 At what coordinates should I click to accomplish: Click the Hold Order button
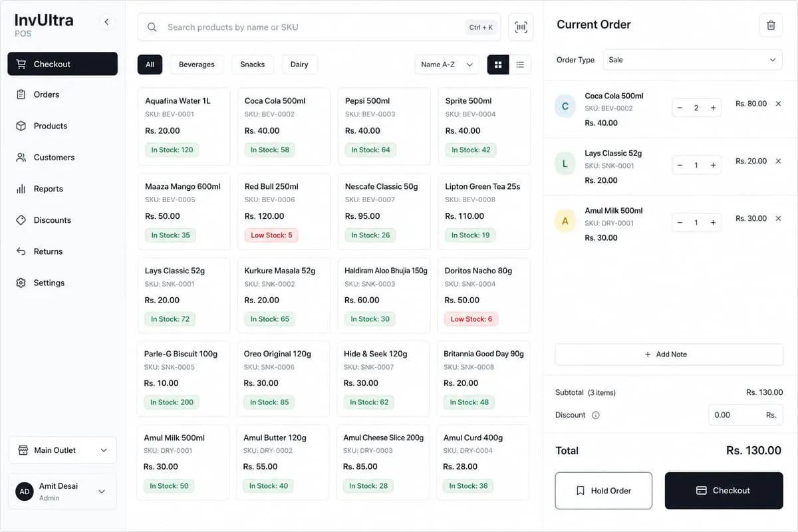pyautogui.click(x=603, y=491)
